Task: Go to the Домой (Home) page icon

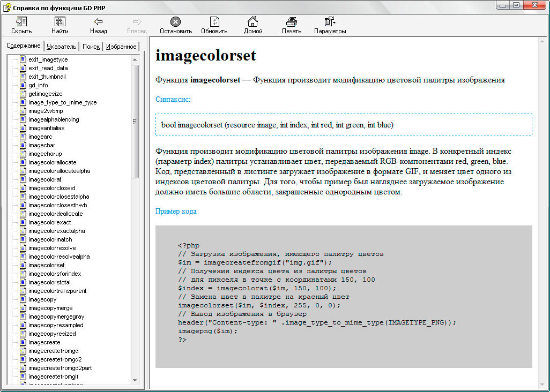Action: coord(252,22)
